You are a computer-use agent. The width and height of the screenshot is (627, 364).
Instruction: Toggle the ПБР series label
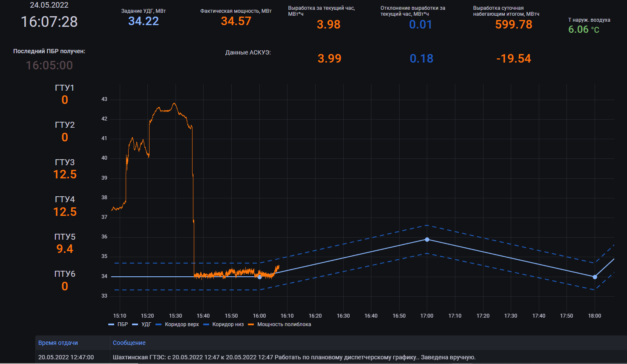click(x=122, y=324)
